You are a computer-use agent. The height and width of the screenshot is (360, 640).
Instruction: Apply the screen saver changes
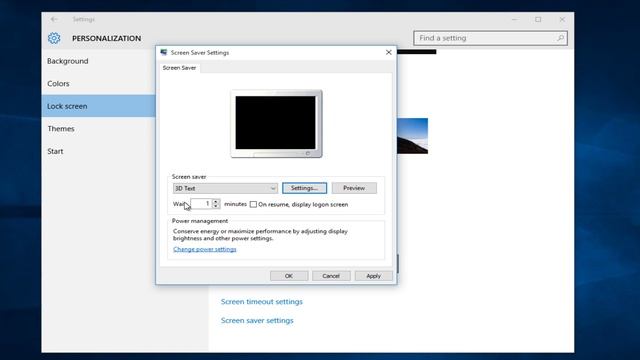[373, 276]
